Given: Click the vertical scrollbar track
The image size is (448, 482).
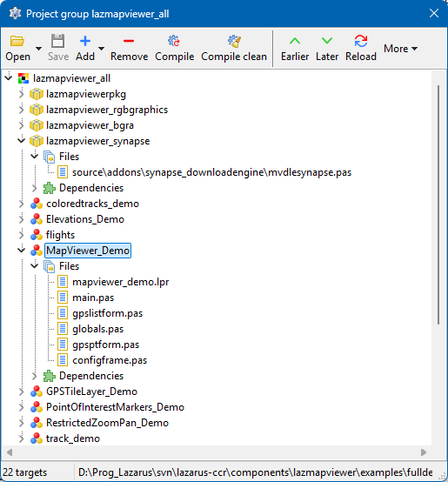Looking at the screenshot, I should coord(438,385).
